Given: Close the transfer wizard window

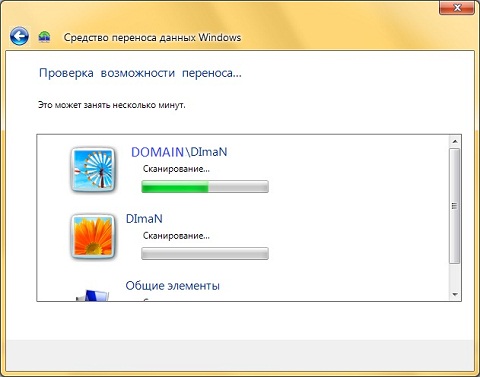Looking at the screenshot, I should [457, 7].
